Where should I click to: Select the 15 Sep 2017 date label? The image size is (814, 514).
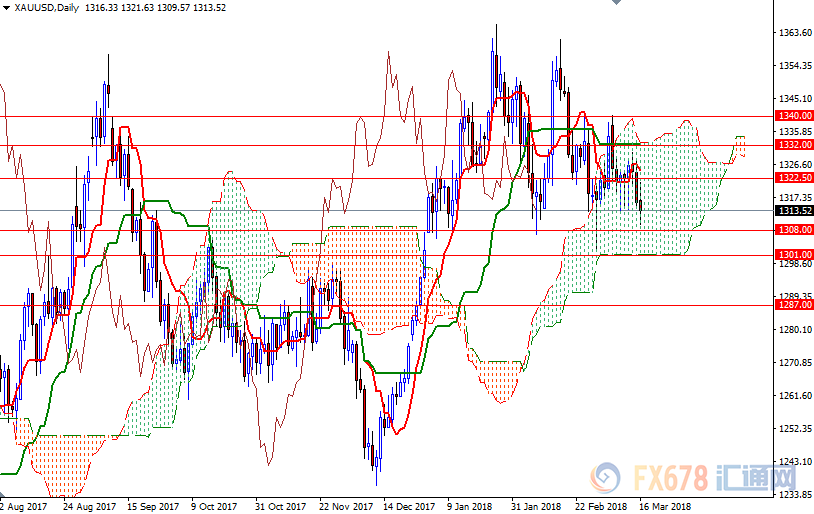click(153, 507)
